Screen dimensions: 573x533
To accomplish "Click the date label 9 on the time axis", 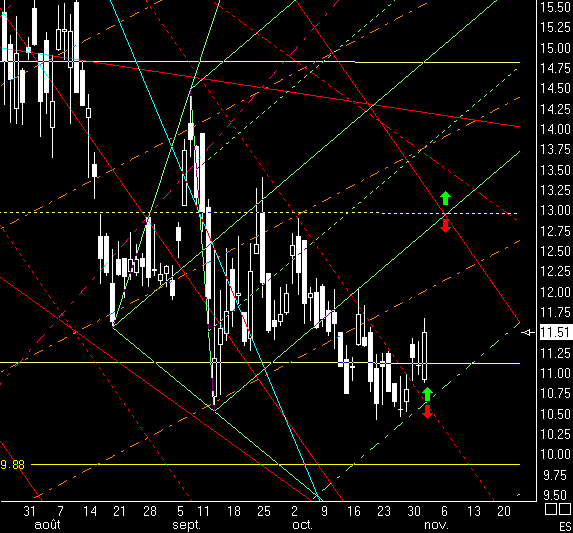I will [324, 511].
